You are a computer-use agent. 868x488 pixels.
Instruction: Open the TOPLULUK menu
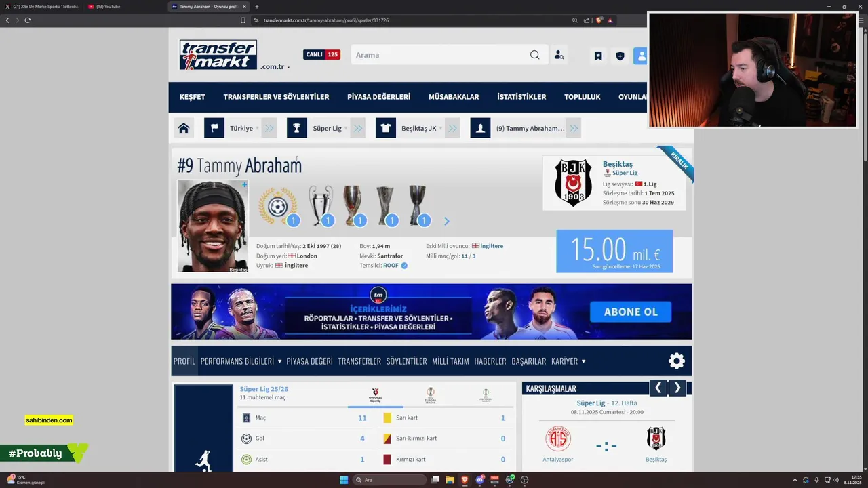click(583, 97)
